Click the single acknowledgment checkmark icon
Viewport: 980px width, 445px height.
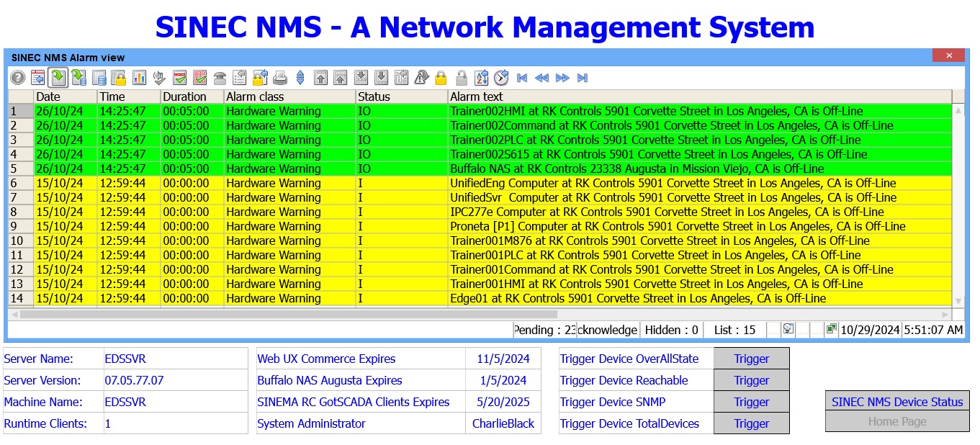tap(179, 78)
